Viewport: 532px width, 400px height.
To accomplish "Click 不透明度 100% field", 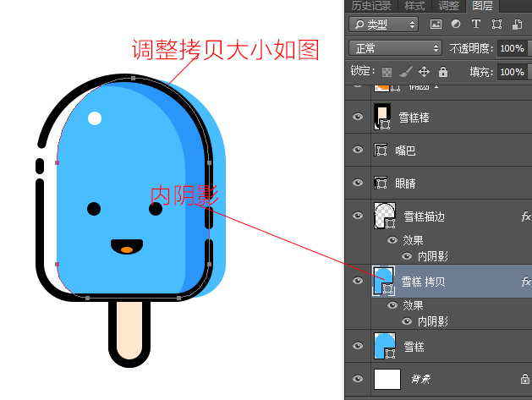I will click(x=513, y=48).
